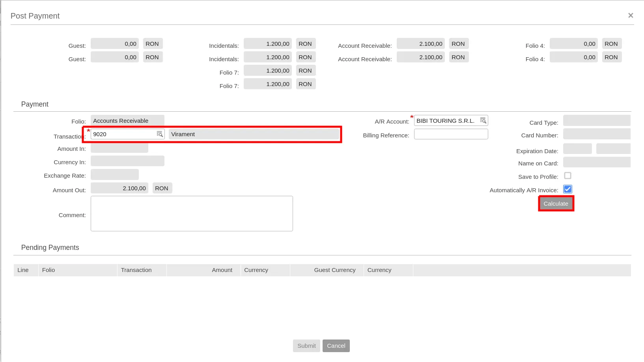Click into the Comment text area

[192, 214]
